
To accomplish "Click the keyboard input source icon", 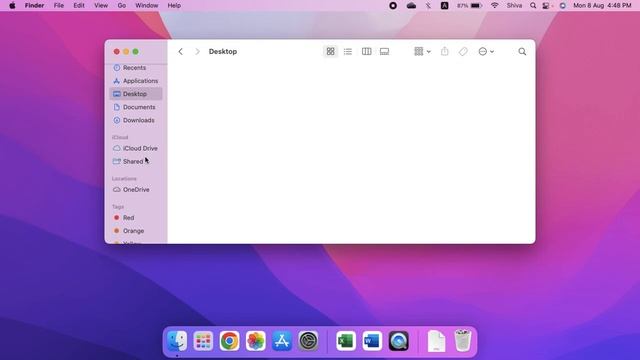I will point(444,6).
